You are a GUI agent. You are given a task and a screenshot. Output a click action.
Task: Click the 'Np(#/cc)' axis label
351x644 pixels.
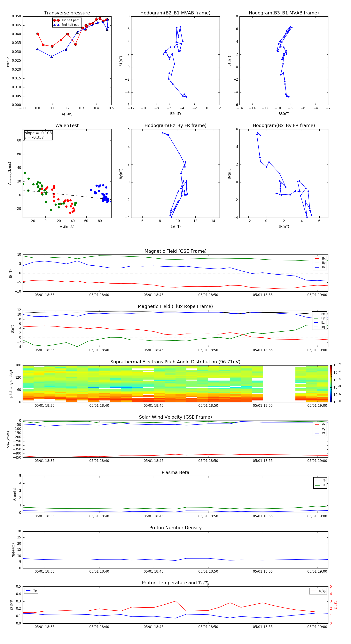[13, 550]
